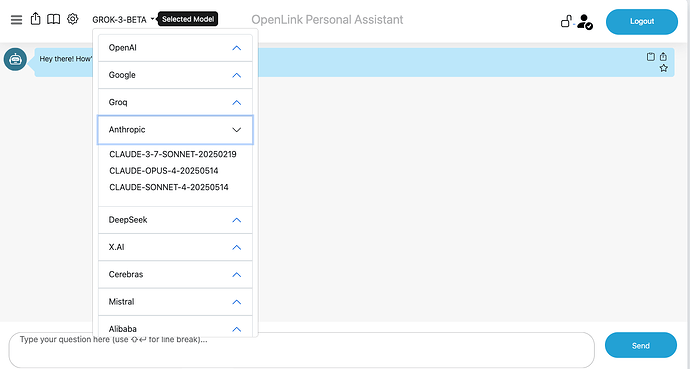Screen dimensions: 690x369
Task: Click the share icon in top toolbar
Action: pos(36,19)
